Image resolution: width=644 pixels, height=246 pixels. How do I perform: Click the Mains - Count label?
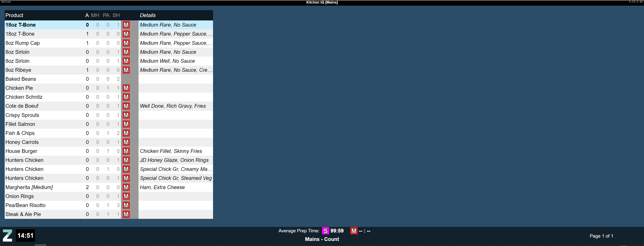322,239
